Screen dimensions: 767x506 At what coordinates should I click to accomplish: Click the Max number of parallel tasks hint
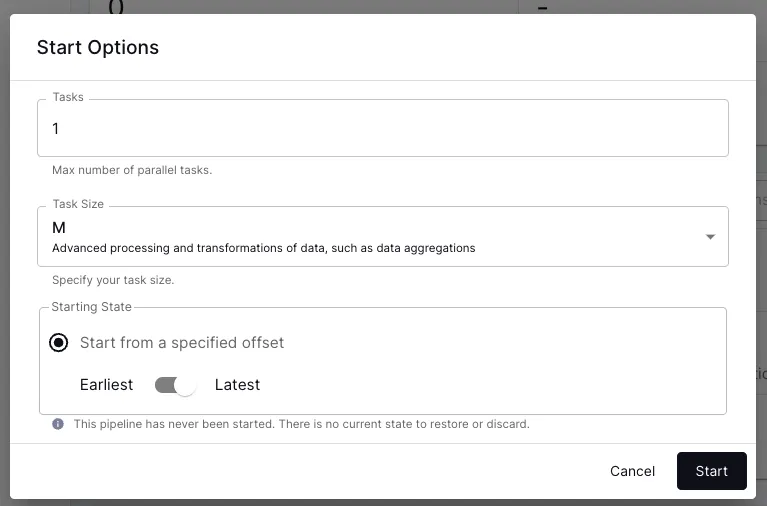tap(132, 170)
